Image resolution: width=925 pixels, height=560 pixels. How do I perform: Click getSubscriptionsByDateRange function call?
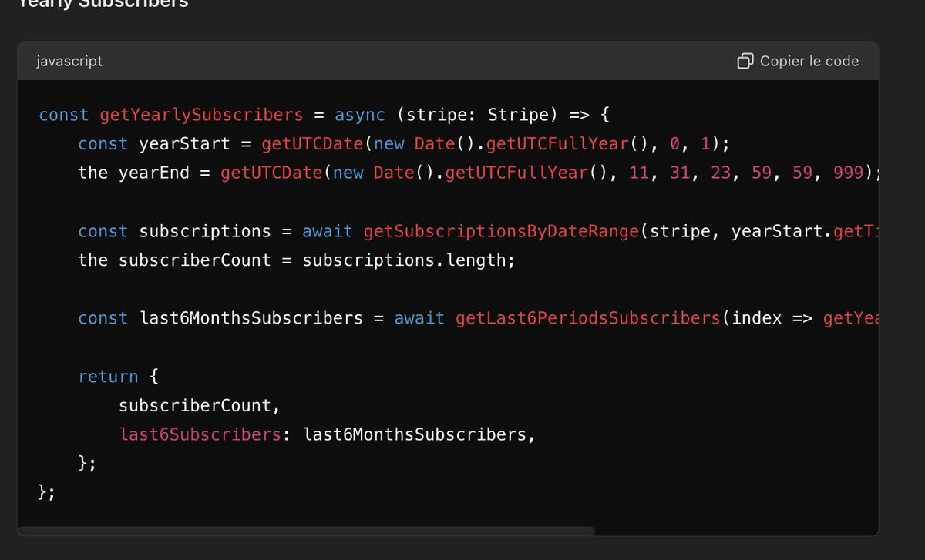pyautogui.click(x=501, y=231)
